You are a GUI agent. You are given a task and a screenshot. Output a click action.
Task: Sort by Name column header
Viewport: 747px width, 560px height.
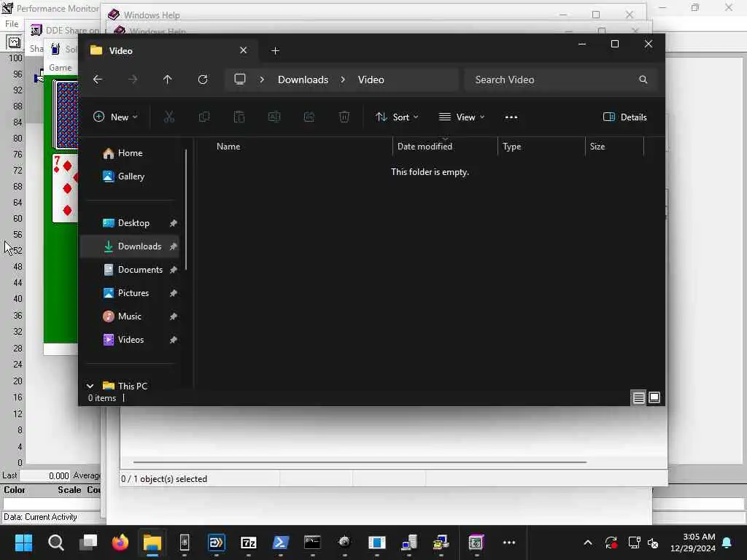(x=228, y=146)
